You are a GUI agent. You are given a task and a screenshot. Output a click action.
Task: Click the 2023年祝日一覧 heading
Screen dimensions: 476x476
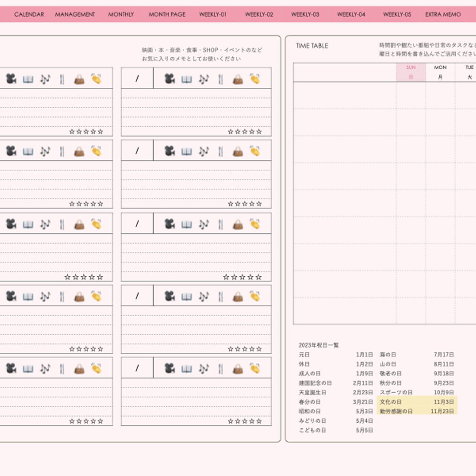[x=319, y=345]
